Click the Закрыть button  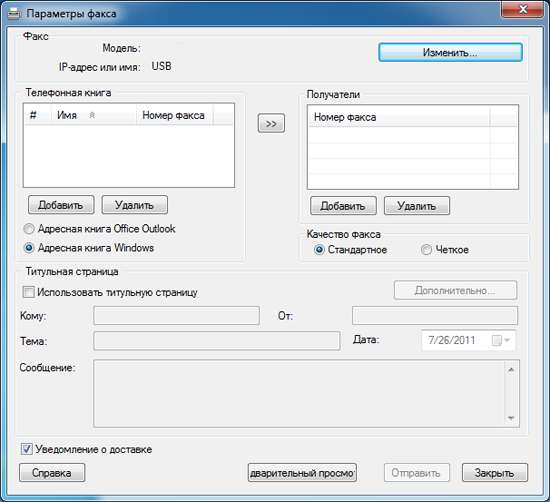click(x=495, y=473)
